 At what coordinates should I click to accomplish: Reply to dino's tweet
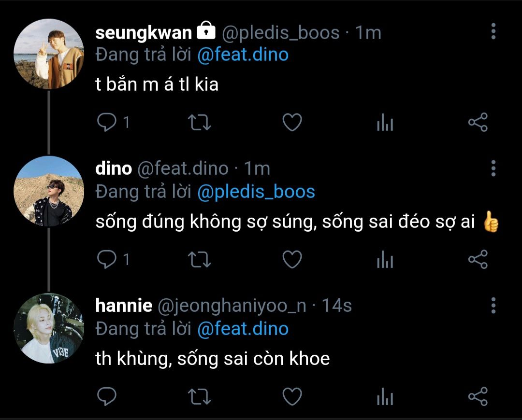tap(106, 260)
